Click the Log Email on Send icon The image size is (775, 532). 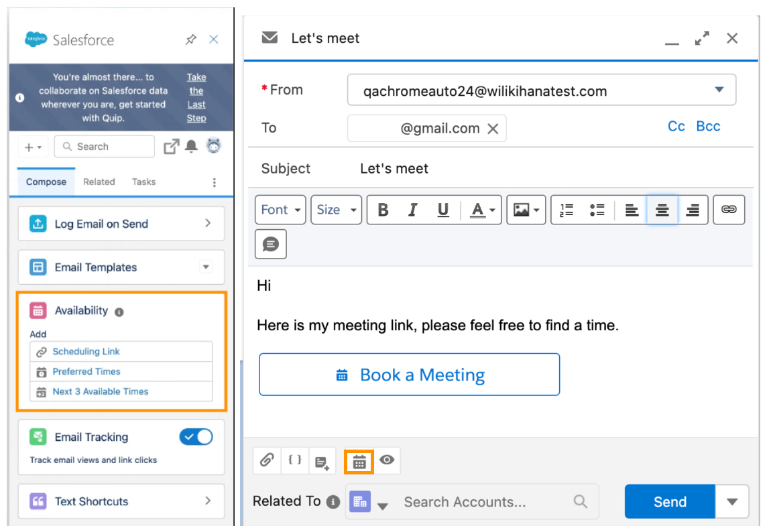38,224
